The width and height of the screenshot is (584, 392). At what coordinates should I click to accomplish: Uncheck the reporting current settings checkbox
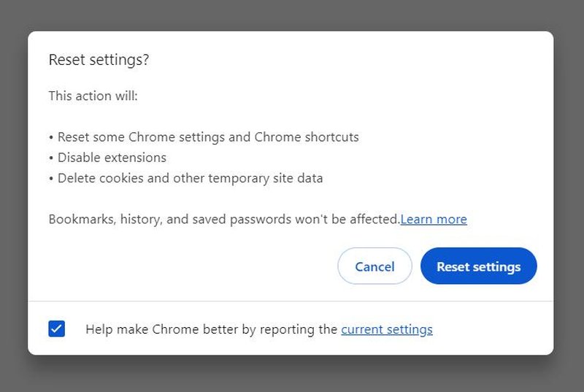coord(57,328)
